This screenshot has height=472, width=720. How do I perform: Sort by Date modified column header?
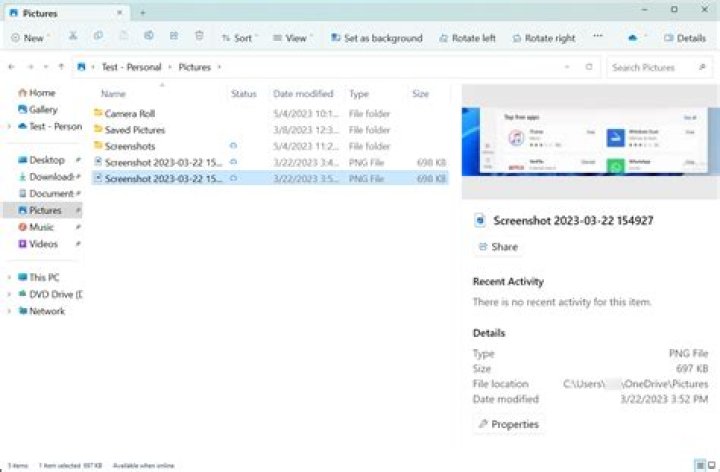[303, 94]
